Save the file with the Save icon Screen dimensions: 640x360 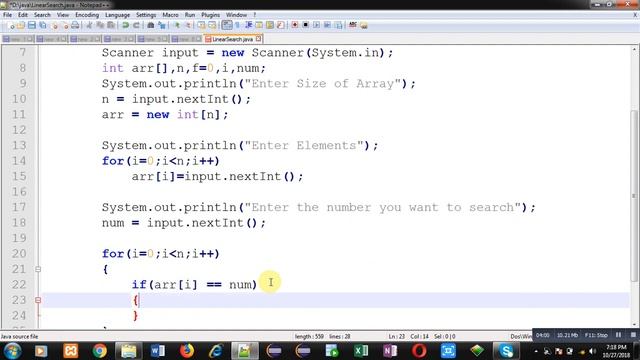(x=31, y=25)
